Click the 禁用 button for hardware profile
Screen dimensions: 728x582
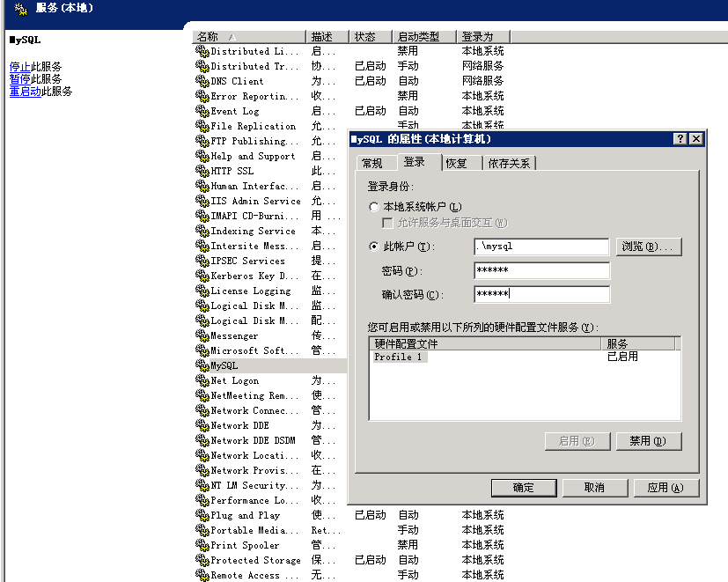pyautogui.click(x=649, y=441)
